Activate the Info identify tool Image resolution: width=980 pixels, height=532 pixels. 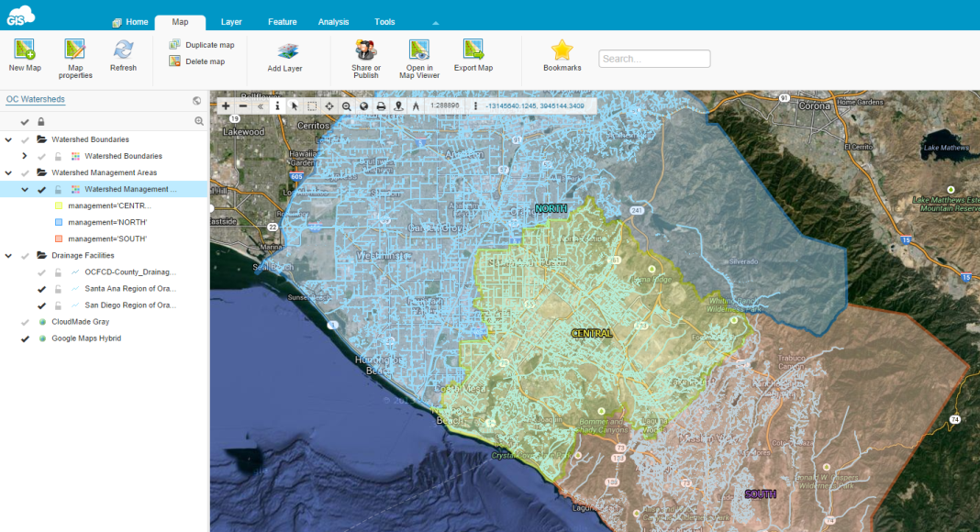[x=277, y=106]
